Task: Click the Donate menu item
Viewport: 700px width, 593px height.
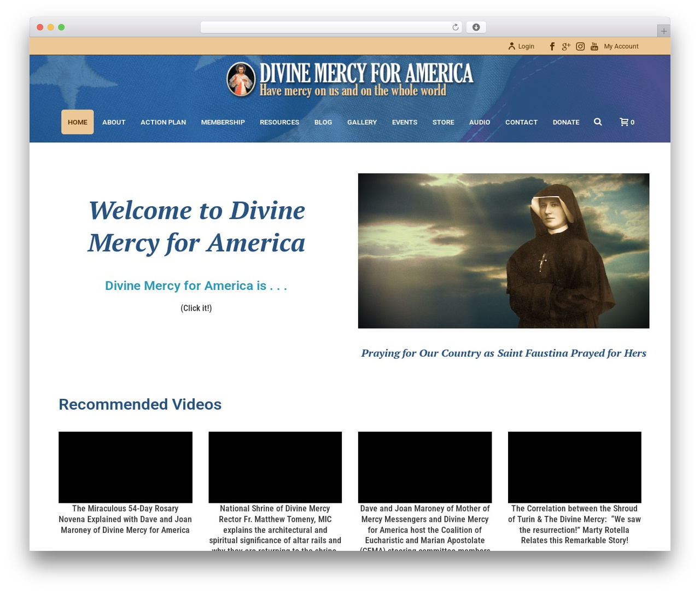Action: click(x=566, y=122)
